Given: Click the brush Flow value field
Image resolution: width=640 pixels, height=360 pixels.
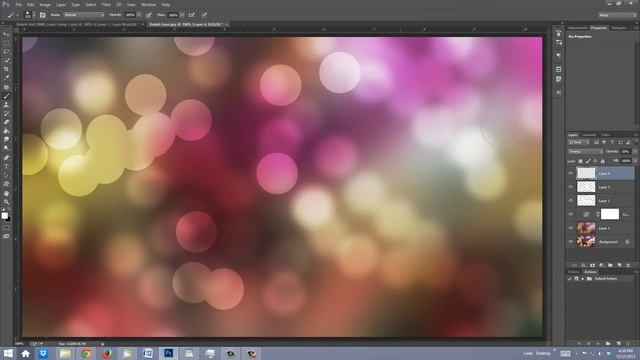Looking at the screenshot, I should (173, 15).
